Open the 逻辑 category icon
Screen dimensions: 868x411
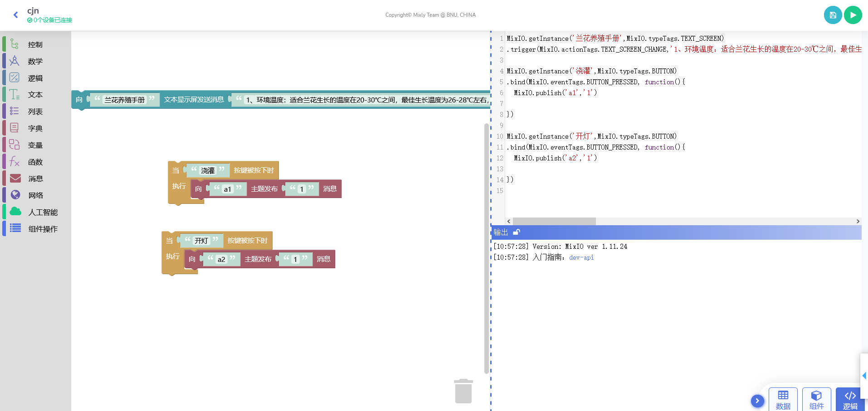click(15, 78)
